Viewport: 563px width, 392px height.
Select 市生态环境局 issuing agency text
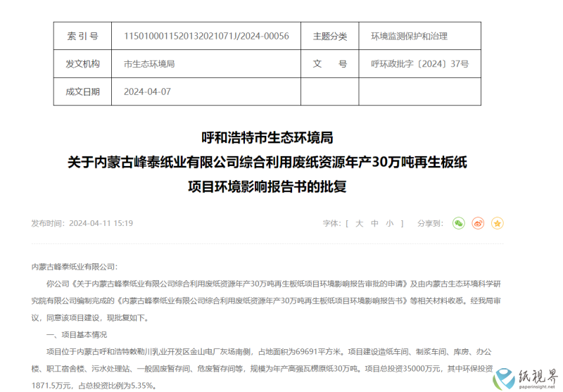click(x=149, y=64)
